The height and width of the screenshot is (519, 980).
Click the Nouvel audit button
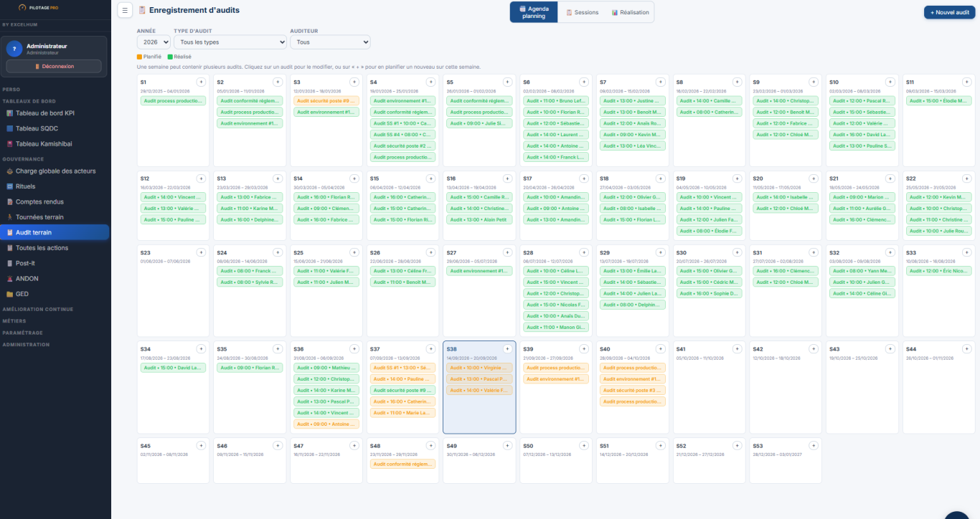[x=949, y=12]
